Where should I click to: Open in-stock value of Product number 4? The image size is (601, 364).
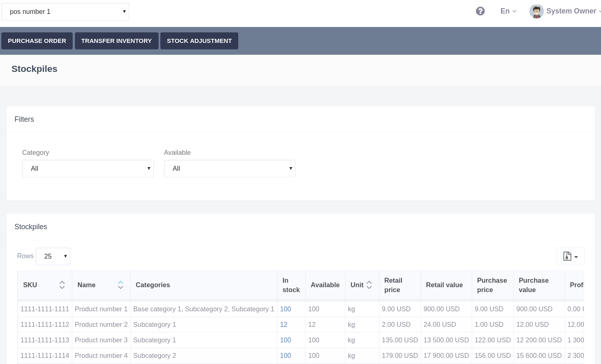[x=285, y=356]
